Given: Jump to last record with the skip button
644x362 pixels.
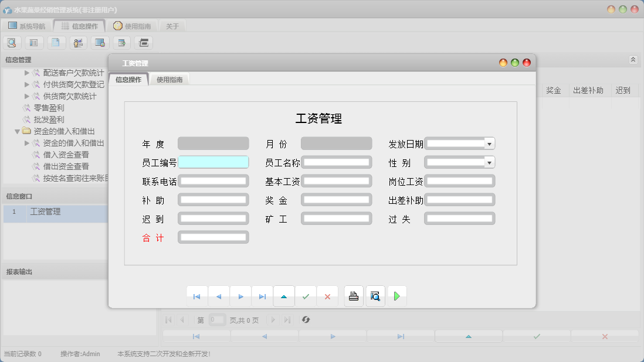Looking at the screenshot, I should click(262, 296).
